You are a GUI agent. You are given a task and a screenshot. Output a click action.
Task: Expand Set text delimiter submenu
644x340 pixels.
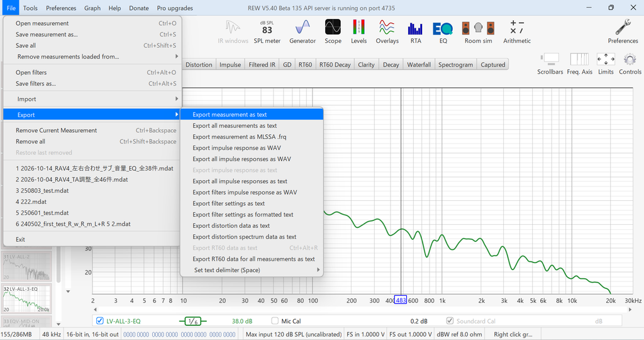tap(252, 270)
